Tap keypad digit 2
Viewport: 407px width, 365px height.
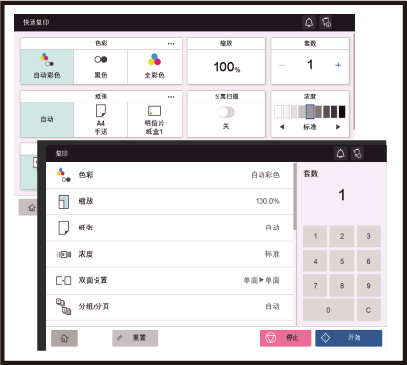pos(342,236)
